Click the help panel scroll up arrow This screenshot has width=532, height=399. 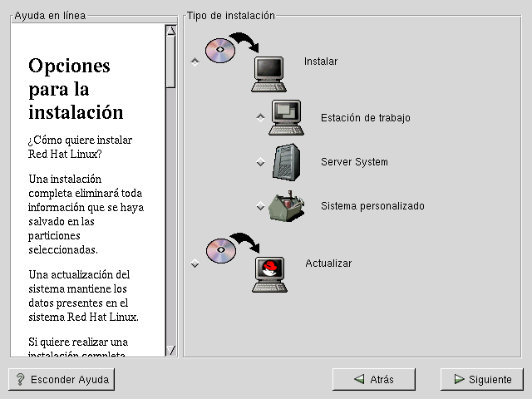170,31
